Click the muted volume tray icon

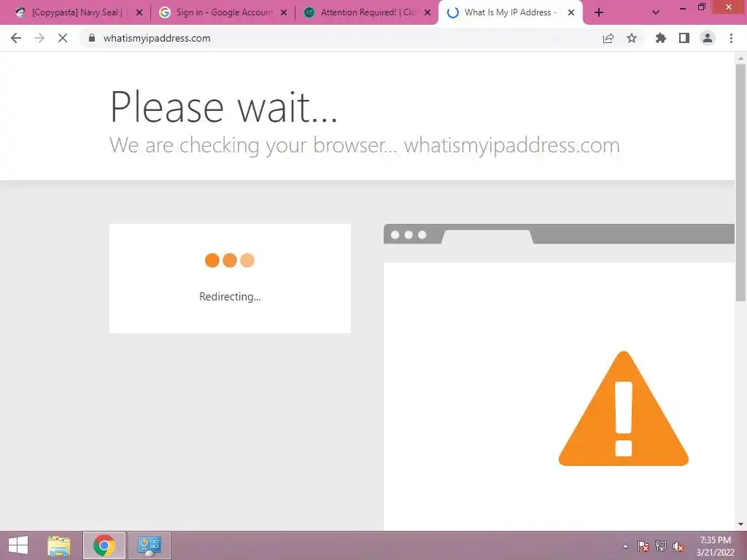(x=678, y=546)
